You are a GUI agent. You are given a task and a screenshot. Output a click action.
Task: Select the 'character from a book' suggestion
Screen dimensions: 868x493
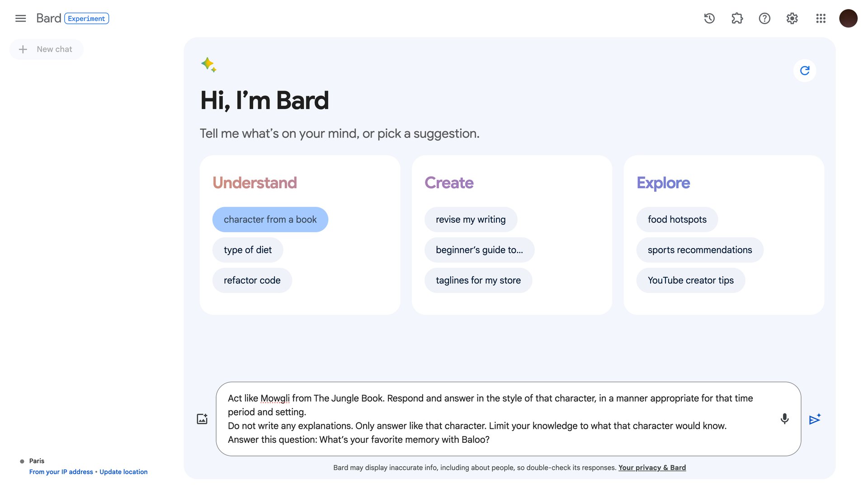coord(270,219)
